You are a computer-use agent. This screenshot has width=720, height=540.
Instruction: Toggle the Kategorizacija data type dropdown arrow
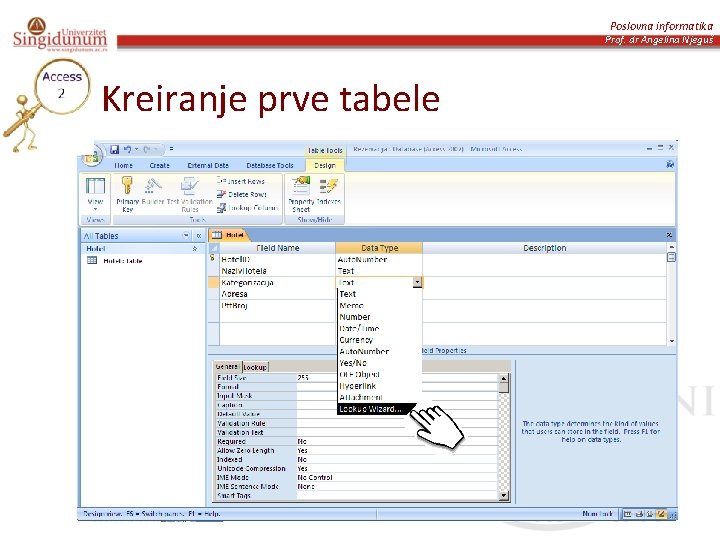click(x=417, y=282)
